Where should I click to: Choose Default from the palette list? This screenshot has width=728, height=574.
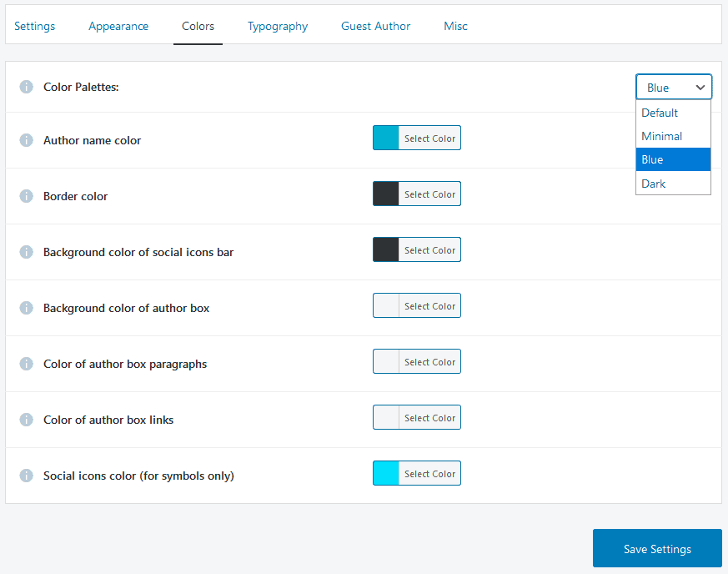673,113
